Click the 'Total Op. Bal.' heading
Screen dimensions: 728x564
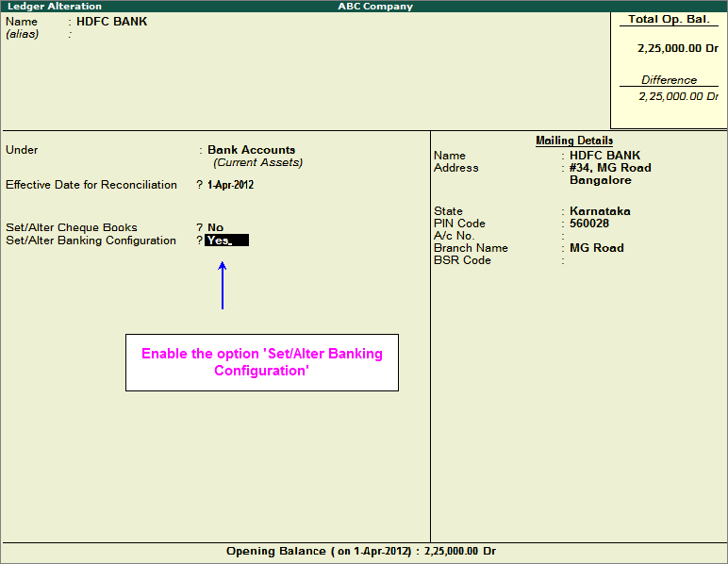[x=669, y=20]
